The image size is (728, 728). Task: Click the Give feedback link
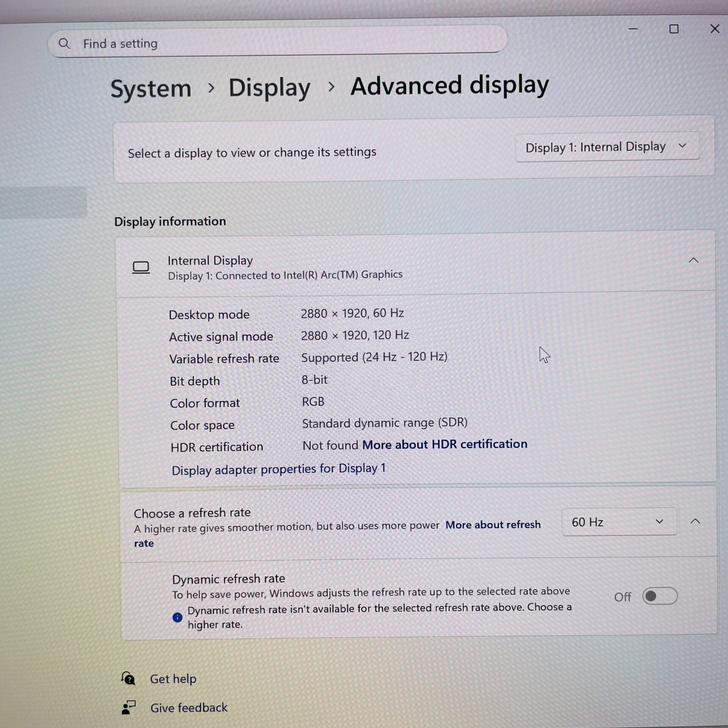coord(189,708)
